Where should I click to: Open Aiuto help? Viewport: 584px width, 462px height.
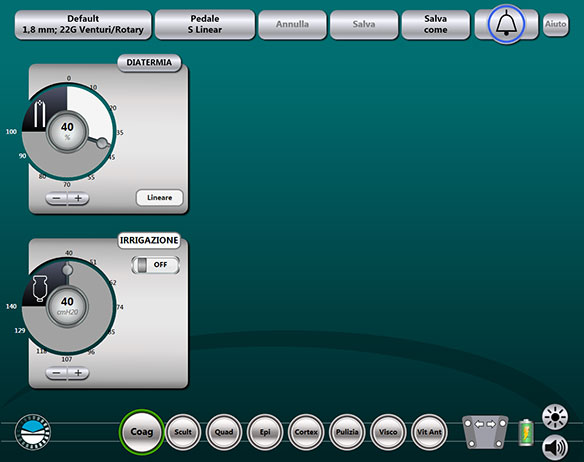pos(556,24)
